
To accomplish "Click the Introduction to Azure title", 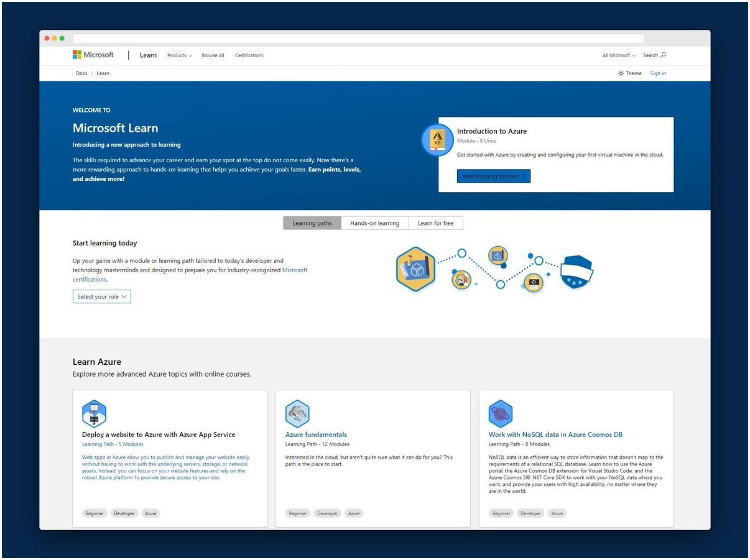I will tap(492, 131).
